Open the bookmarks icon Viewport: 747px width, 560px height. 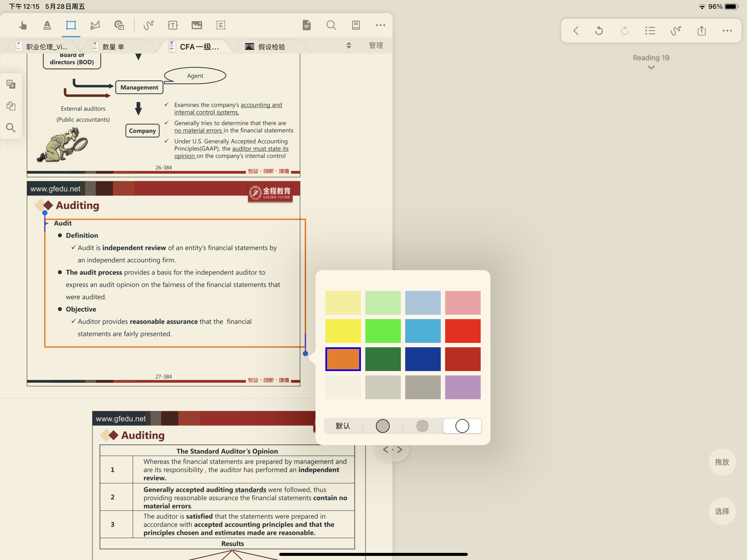pyautogui.click(x=356, y=25)
